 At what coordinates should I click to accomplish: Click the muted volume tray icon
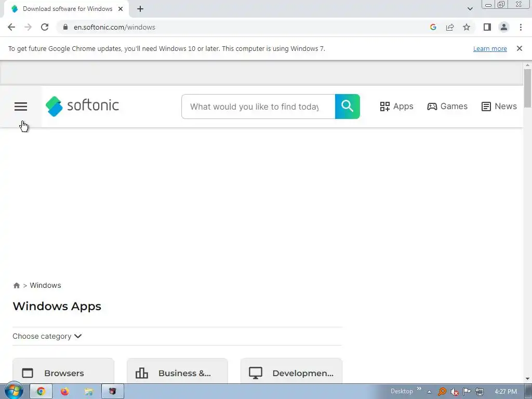point(454,392)
